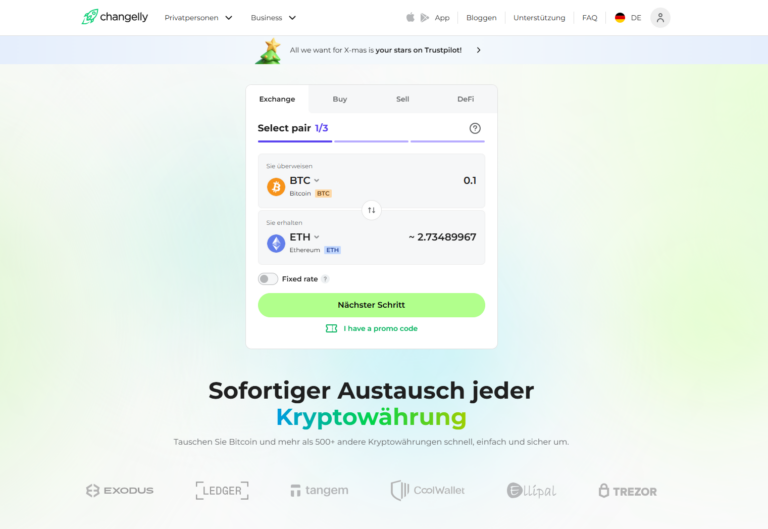Click the Google Play store icon
This screenshot has height=529, width=768.
tap(424, 18)
